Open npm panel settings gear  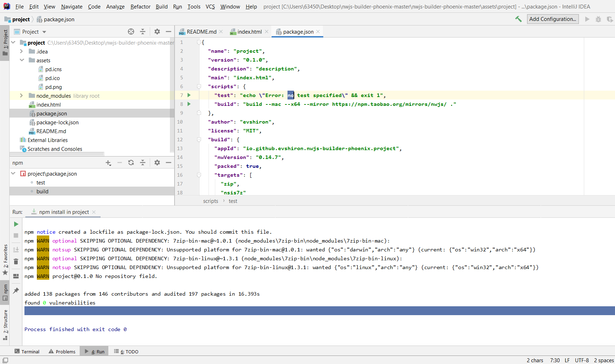pyautogui.click(x=157, y=163)
